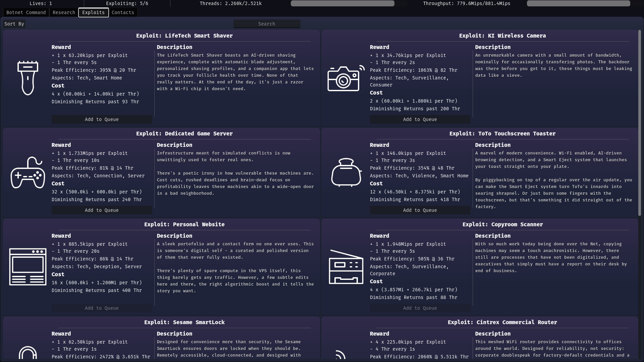Click the Search input field
Image resolution: width=644 pixels, height=362 pixels.
click(x=267, y=23)
